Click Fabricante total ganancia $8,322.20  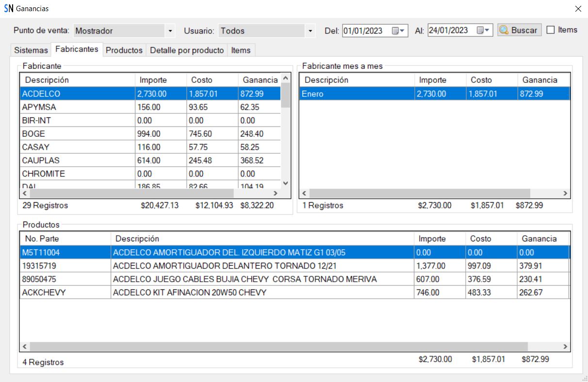click(x=257, y=206)
